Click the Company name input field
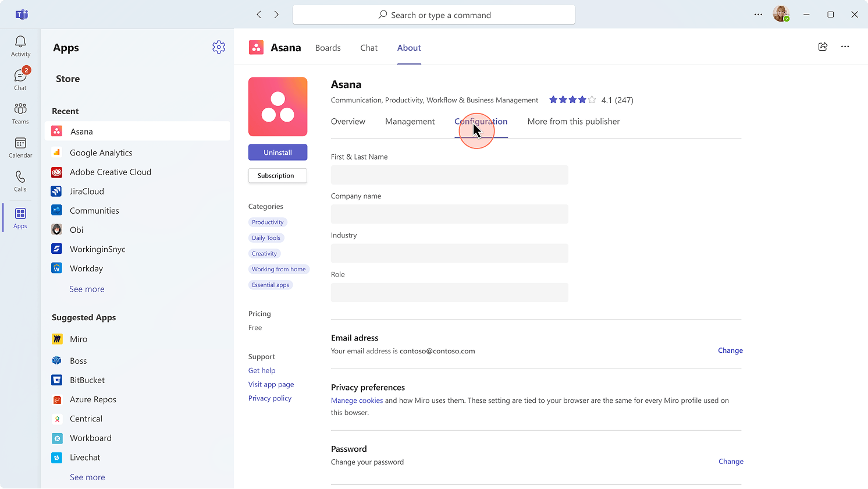 (449, 214)
